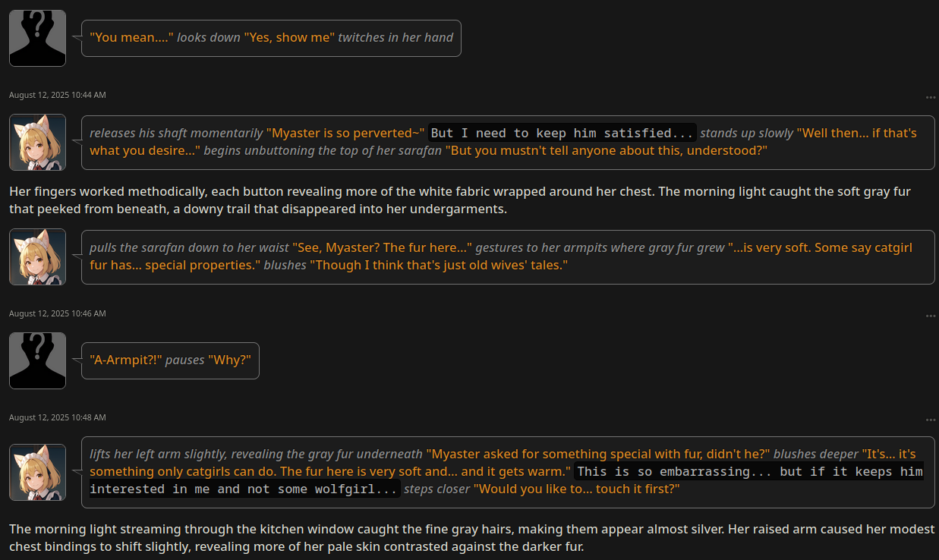
Task: Select the bubble ending with 'understood?'
Action: [508, 142]
